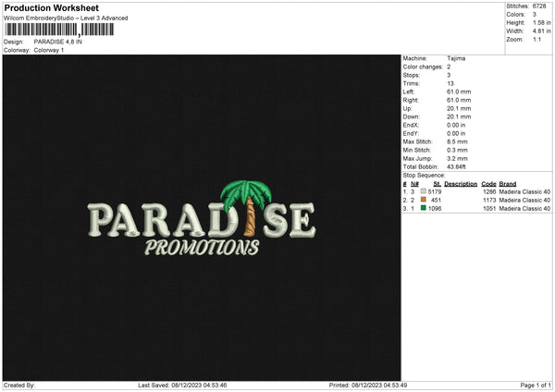Click the Description column header
This screenshot has height=392, width=555.
click(x=461, y=184)
